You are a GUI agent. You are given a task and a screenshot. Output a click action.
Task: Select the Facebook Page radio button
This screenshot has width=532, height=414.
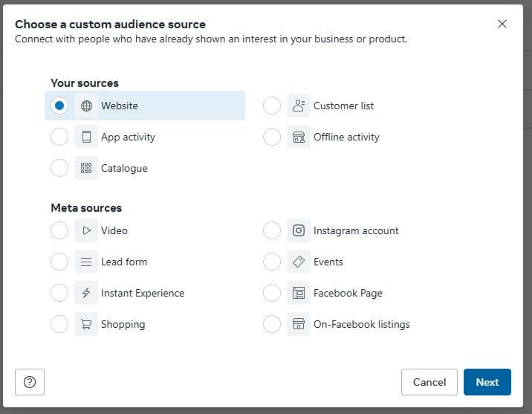(272, 293)
